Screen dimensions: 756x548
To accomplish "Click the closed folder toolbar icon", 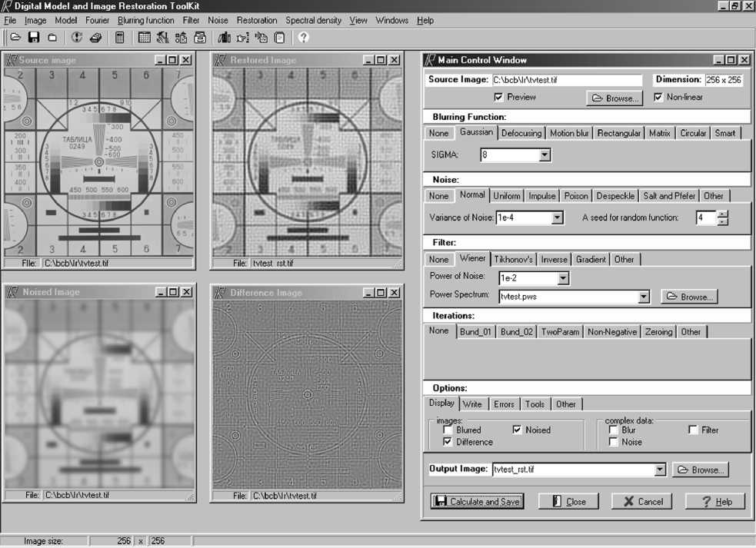I will pyautogui.click(x=52, y=37).
